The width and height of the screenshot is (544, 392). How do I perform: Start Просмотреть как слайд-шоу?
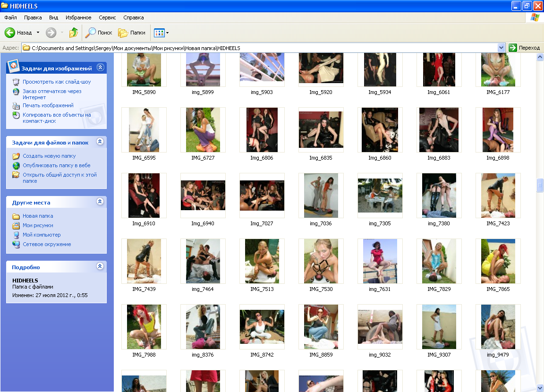click(57, 82)
